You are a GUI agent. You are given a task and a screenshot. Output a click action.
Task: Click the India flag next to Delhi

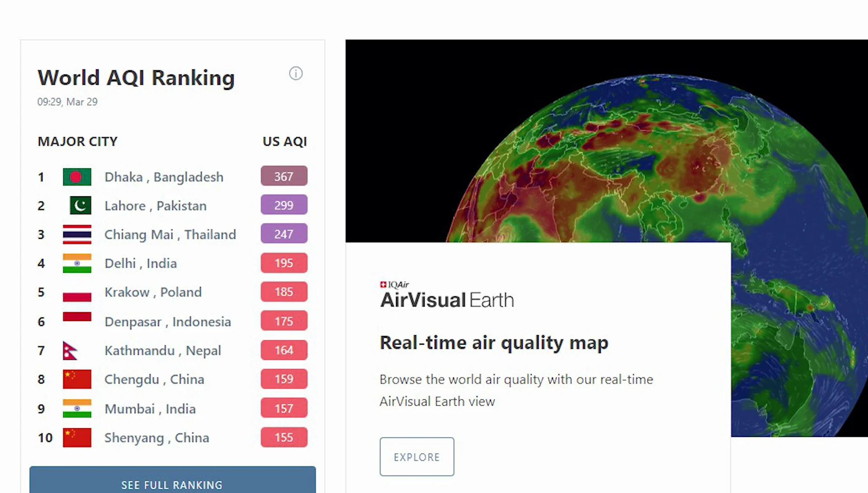pyautogui.click(x=77, y=263)
